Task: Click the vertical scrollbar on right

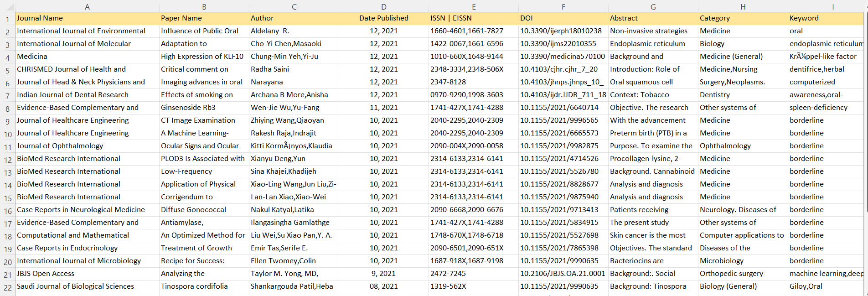Action: 866,112
